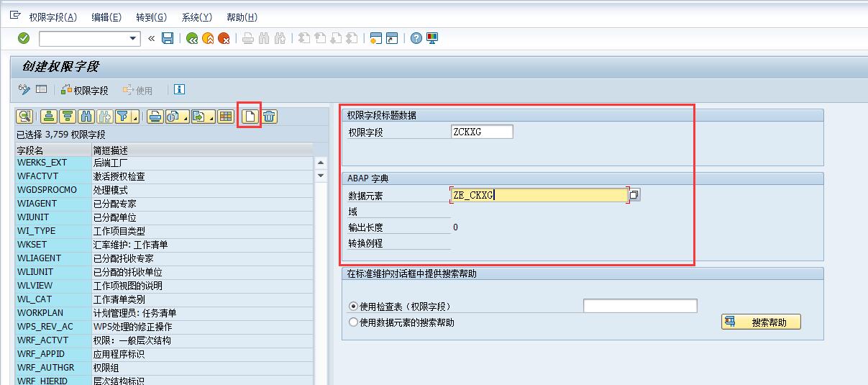Click the green Back arrow icon
The width and height of the screenshot is (868, 385).
point(191,38)
